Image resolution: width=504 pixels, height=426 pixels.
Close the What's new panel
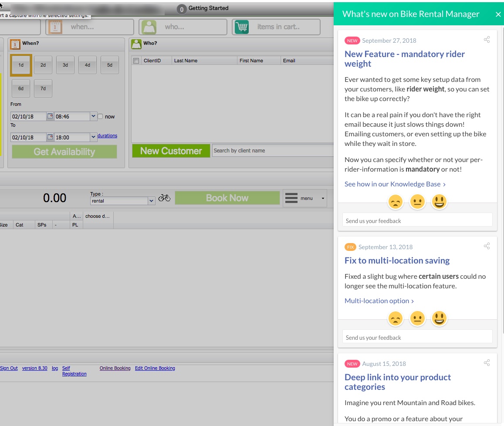498,14
